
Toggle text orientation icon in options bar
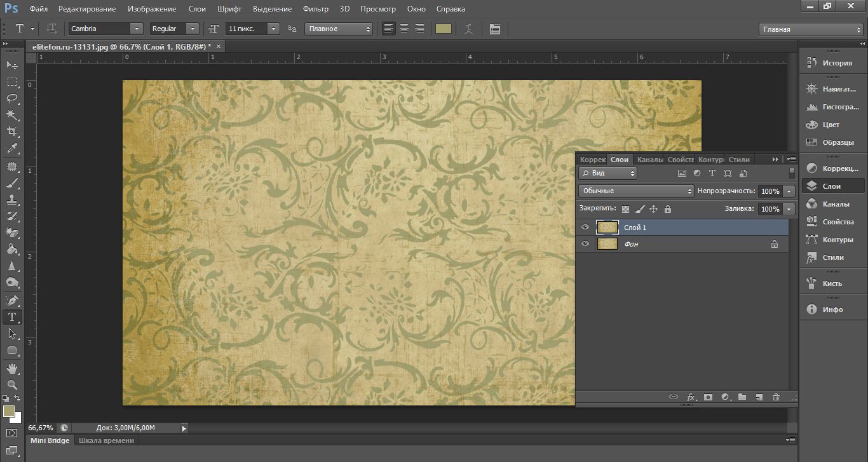(52, 29)
